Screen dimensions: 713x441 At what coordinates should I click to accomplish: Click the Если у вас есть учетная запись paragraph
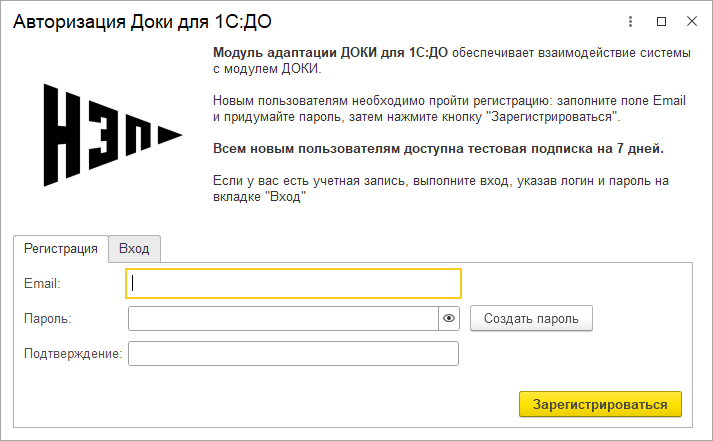(440, 189)
